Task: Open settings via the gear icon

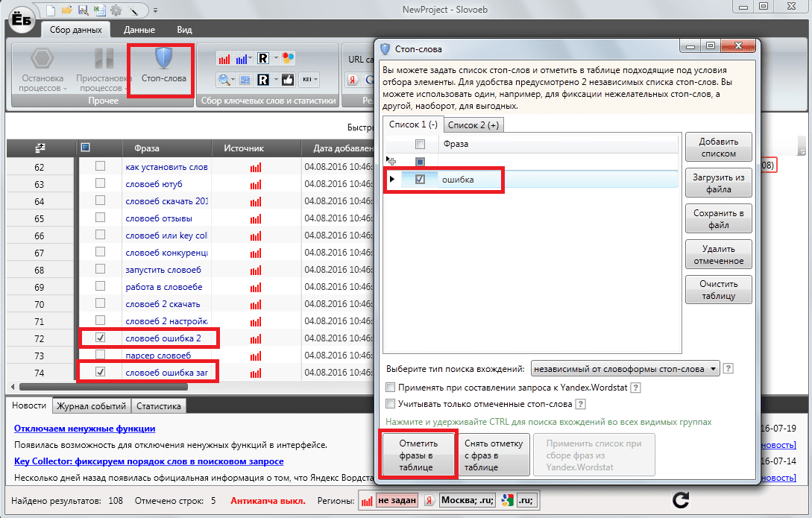Action: click(116, 10)
